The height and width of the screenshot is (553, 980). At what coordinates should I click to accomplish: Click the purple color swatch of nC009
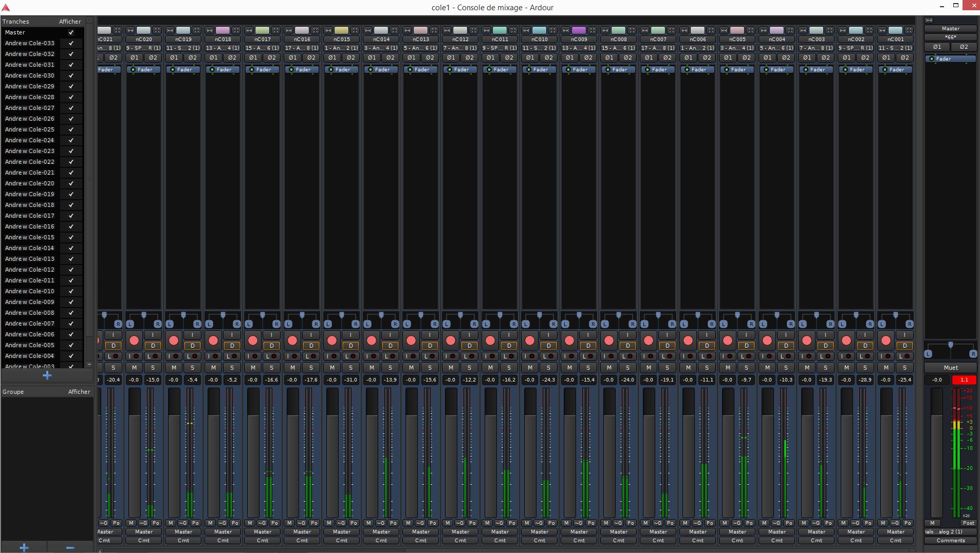(579, 30)
